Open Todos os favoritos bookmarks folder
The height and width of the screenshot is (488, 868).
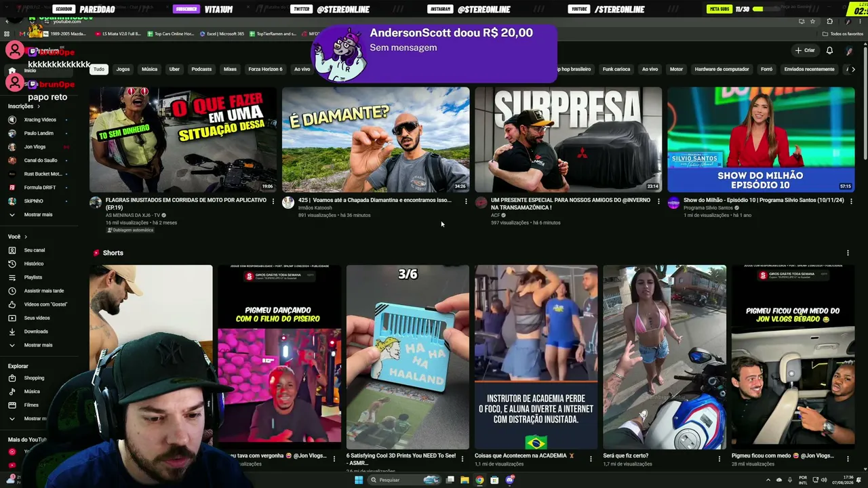(843, 34)
